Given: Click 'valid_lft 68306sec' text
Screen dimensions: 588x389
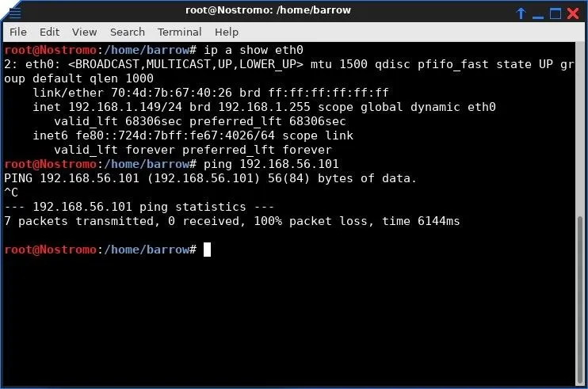Looking at the screenshot, I should (118, 121).
